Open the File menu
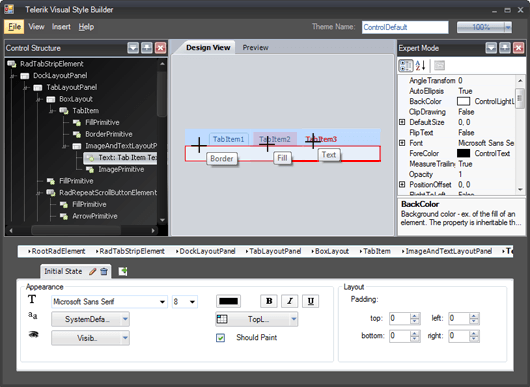The image size is (530, 387). click(14, 27)
